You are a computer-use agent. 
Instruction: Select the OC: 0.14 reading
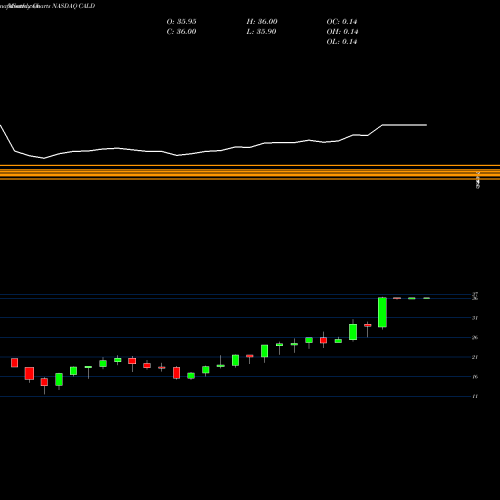tap(342, 22)
